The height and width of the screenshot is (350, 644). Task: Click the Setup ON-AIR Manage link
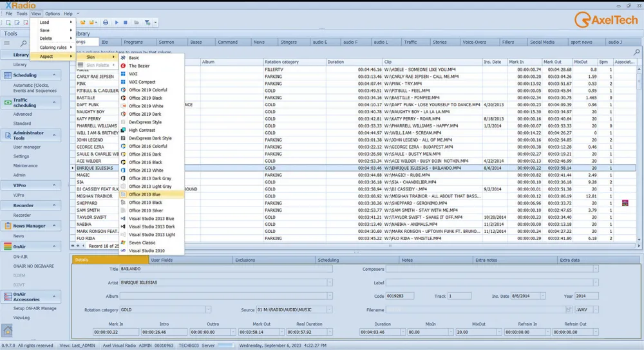35,308
